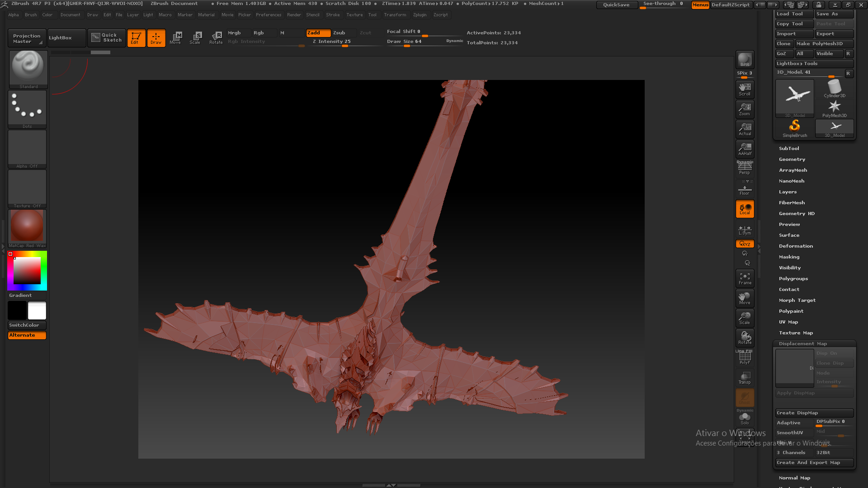The image size is (868, 488).
Task: Expand the Texture Map section
Action: (796, 333)
